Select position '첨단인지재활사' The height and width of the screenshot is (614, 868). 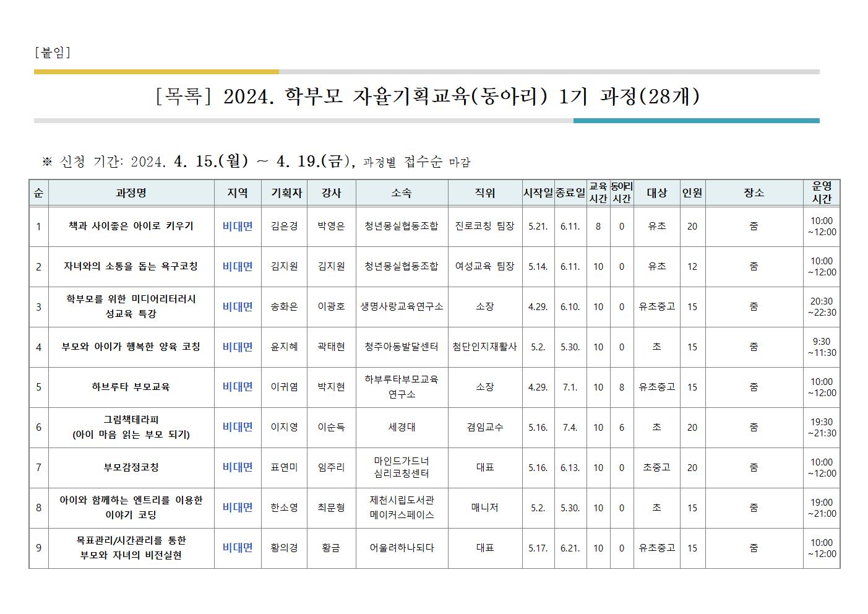point(485,347)
